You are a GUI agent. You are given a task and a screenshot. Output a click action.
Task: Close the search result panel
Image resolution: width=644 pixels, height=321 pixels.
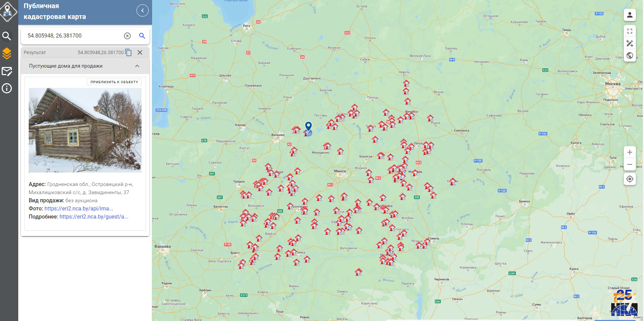(x=140, y=52)
